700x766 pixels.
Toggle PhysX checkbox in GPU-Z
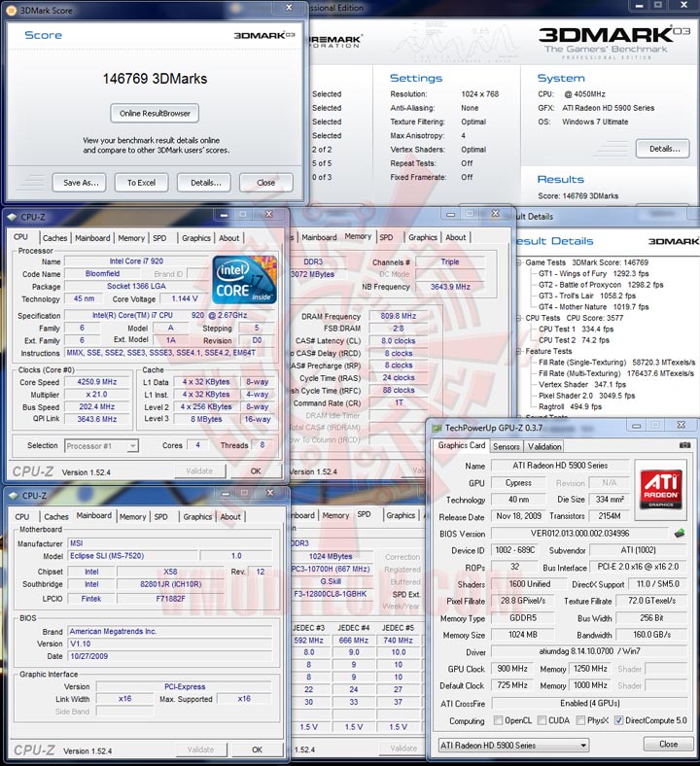(580, 720)
